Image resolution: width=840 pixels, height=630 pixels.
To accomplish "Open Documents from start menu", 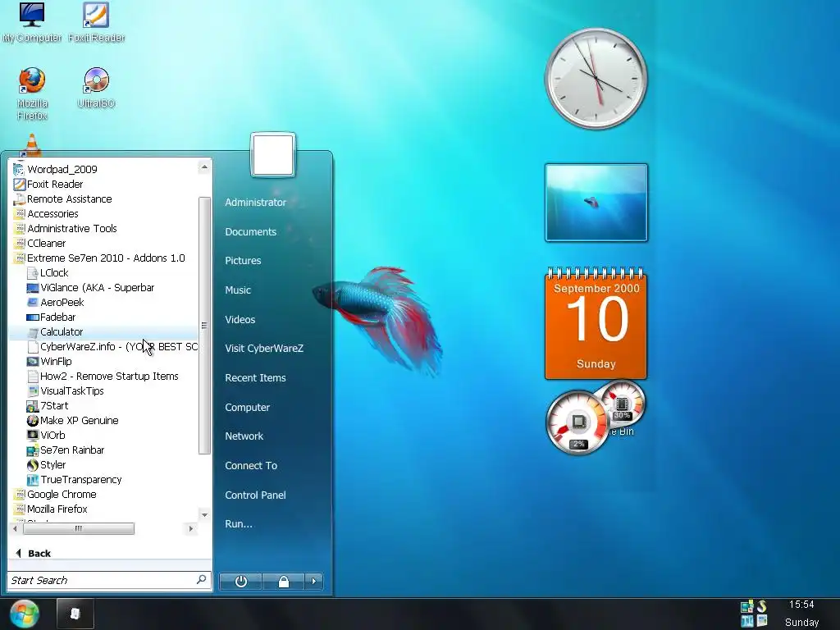I will 251,232.
